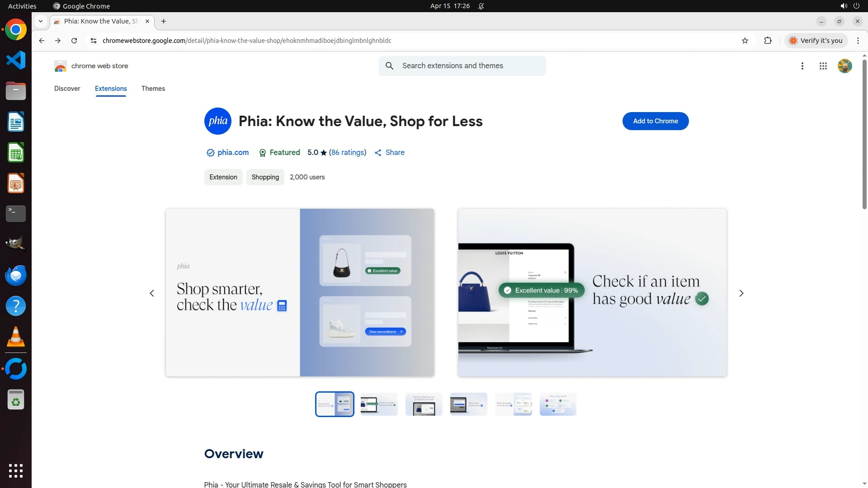Click the Add to Chrome button

655,121
